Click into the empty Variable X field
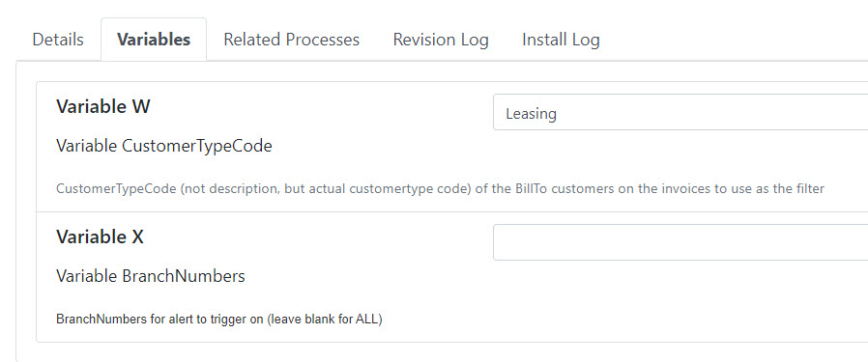This screenshot has height=362, width=868. 680,242
